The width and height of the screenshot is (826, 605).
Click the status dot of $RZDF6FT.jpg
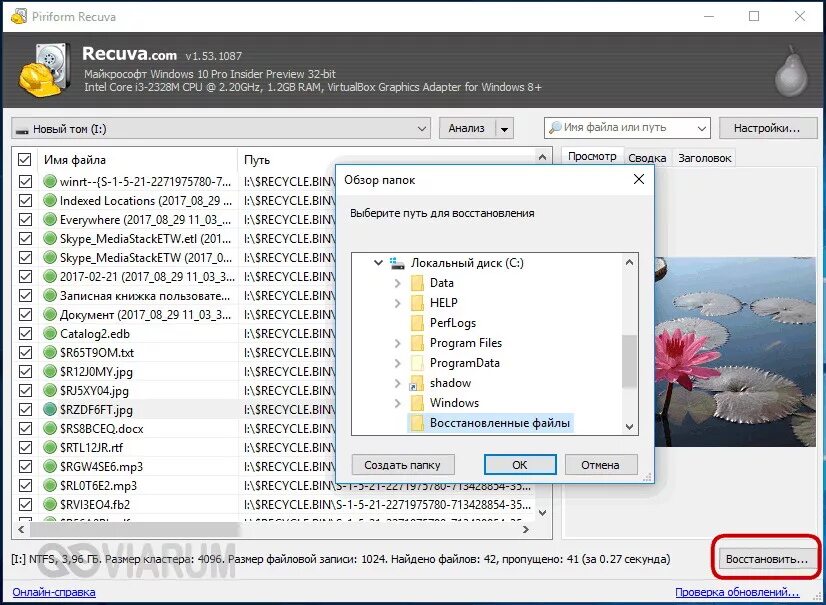pos(50,409)
